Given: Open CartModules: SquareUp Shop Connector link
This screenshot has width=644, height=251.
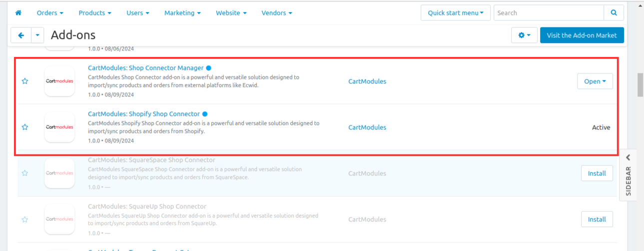Looking at the screenshot, I should [x=147, y=206].
